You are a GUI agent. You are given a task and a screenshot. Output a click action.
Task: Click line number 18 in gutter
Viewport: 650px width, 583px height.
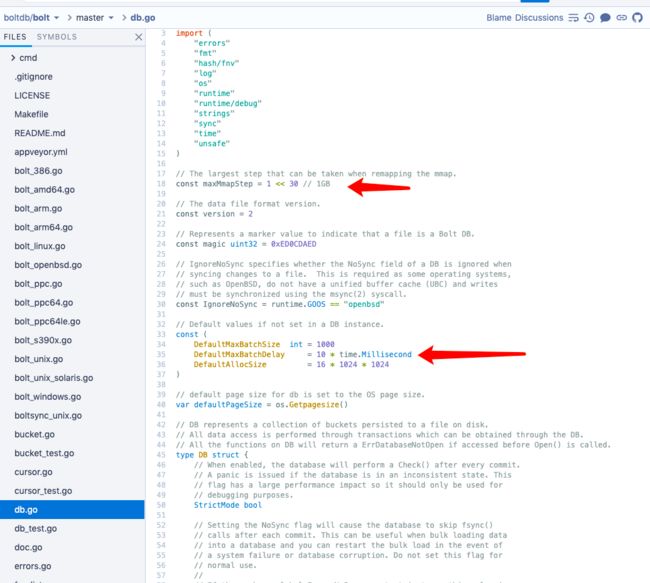coord(161,184)
